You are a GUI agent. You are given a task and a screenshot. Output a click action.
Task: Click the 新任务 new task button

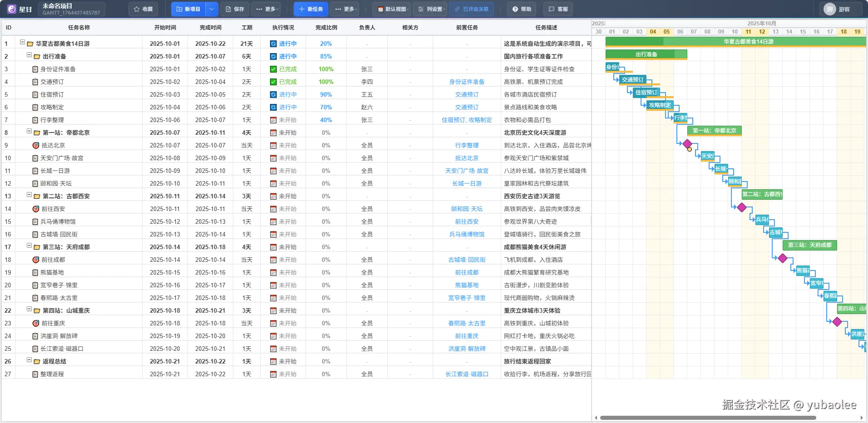tap(311, 9)
